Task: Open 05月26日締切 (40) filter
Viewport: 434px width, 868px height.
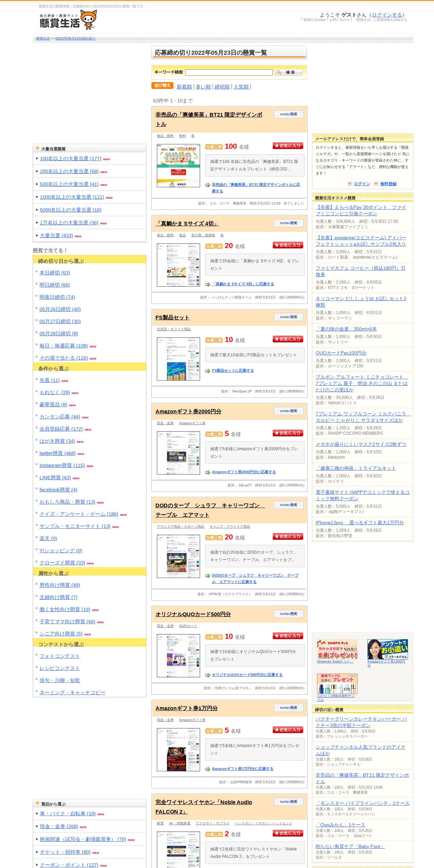Action: [60, 309]
